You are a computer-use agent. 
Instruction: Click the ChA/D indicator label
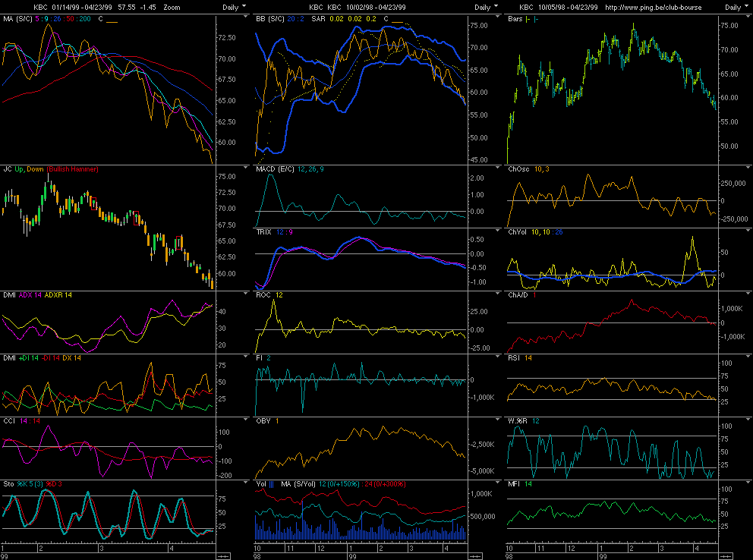pos(518,295)
